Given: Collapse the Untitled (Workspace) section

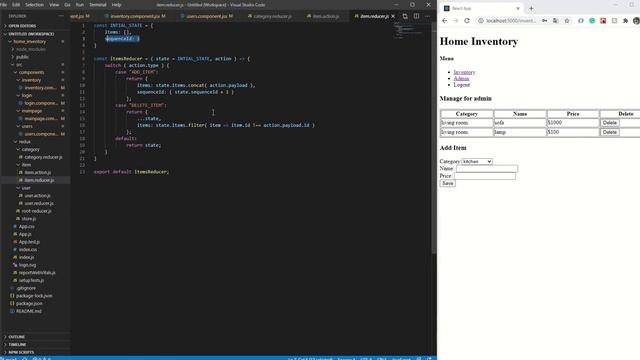Looking at the screenshot, I should [x=31, y=34].
